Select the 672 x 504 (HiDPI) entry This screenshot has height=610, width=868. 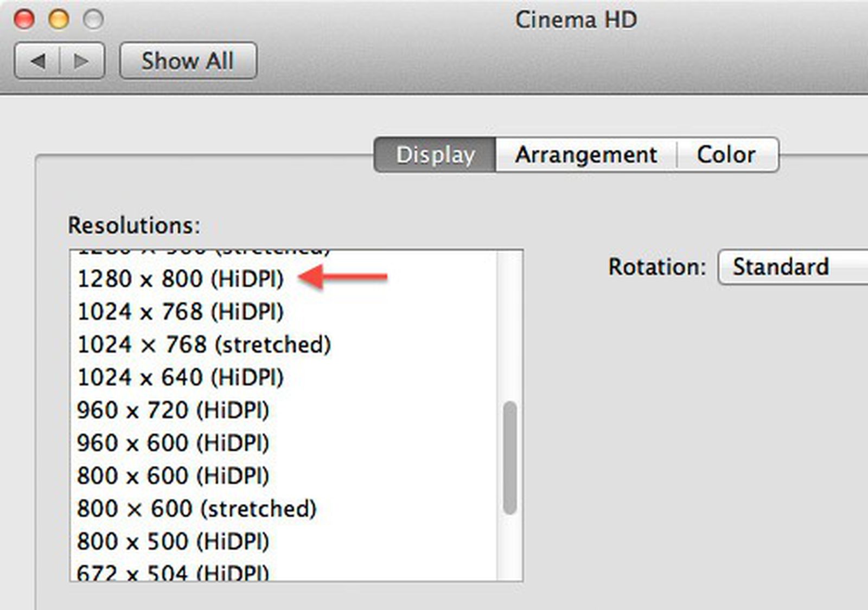tap(175, 572)
